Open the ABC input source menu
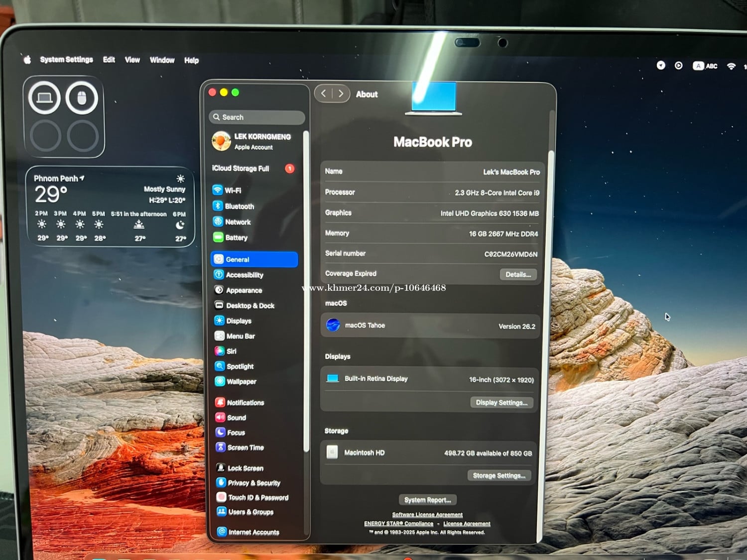747x560 pixels. pyautogui.click(x=705, y=66)
